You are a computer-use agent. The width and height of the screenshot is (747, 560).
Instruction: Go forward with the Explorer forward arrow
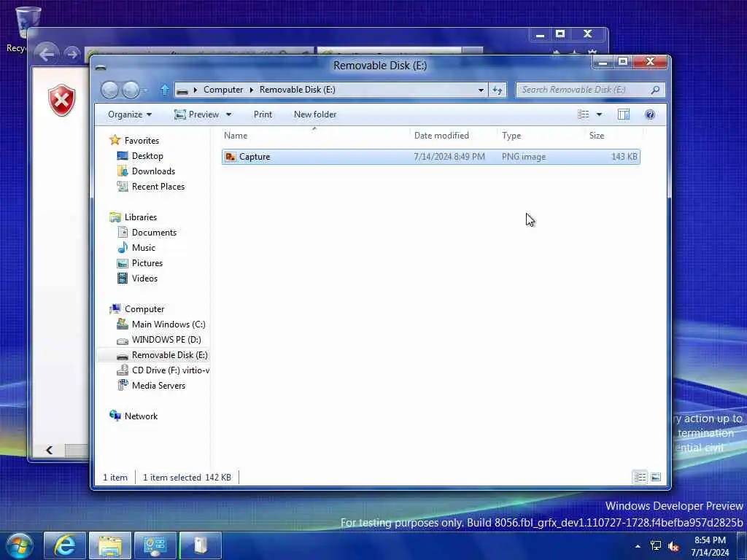131,90
